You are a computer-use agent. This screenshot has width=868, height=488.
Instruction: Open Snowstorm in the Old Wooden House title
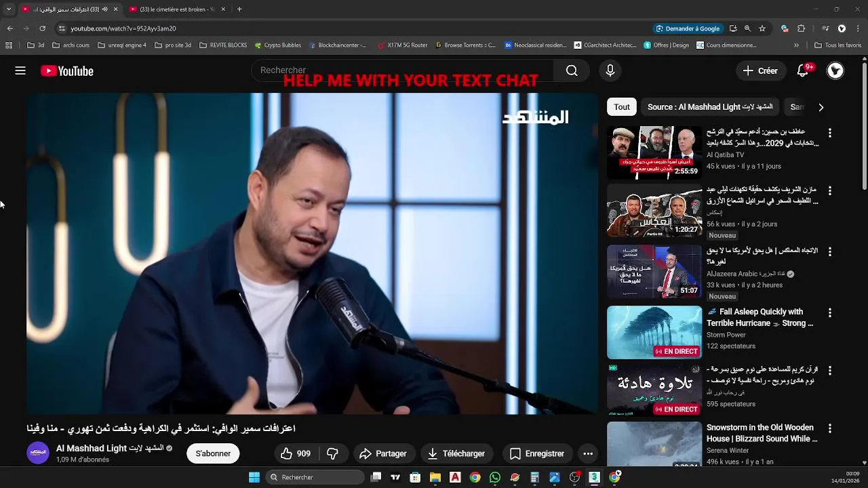tap(762, 433)
